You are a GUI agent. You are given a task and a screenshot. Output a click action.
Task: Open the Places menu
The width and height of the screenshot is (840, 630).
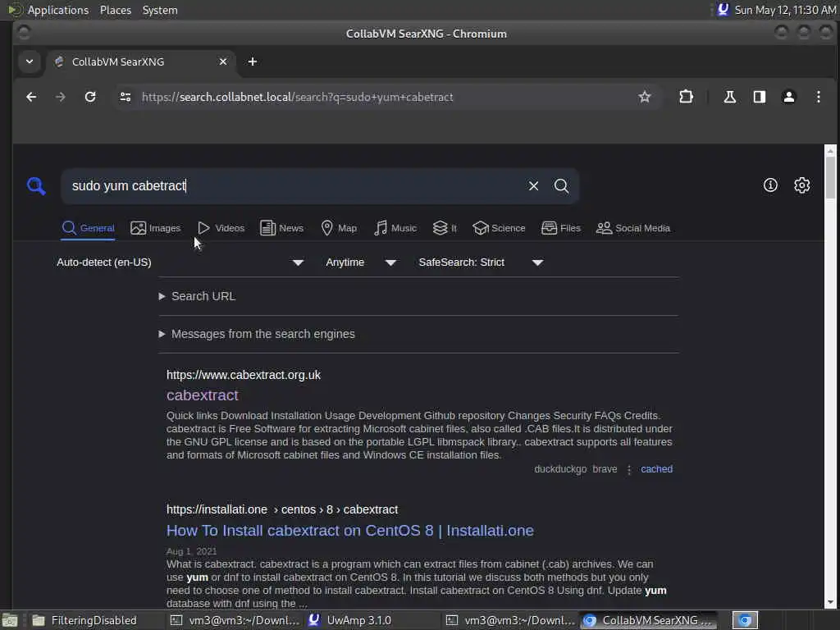pos(115,10)
